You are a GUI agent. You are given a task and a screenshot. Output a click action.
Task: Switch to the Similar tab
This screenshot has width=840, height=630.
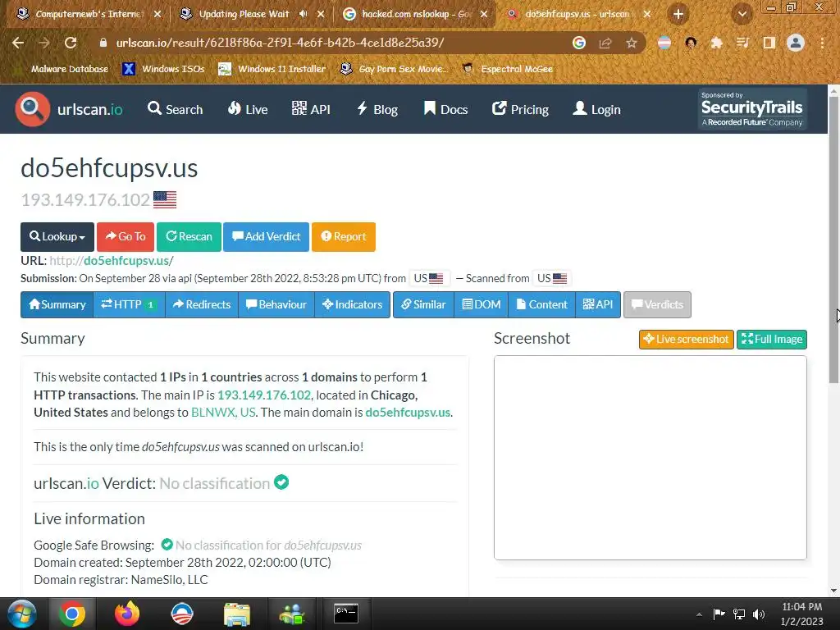click(424, 305)
